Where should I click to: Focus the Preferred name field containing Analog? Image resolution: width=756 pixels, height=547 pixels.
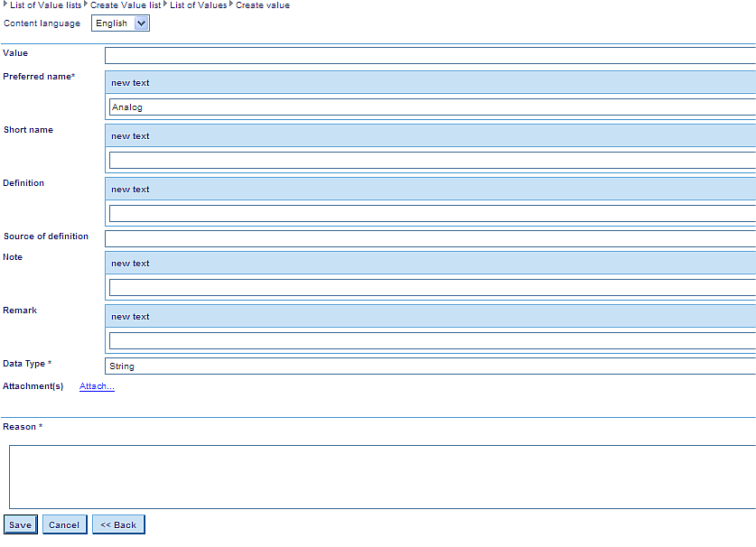[x=430, y=107]
